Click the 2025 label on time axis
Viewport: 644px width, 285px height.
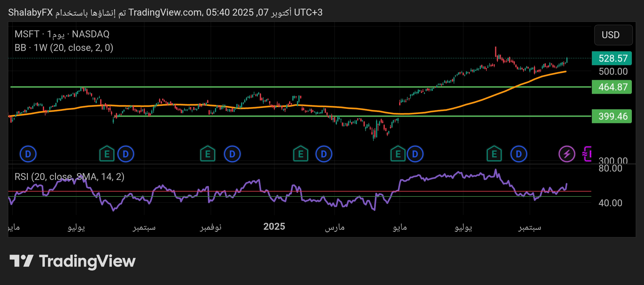click(x=274, y=227)
